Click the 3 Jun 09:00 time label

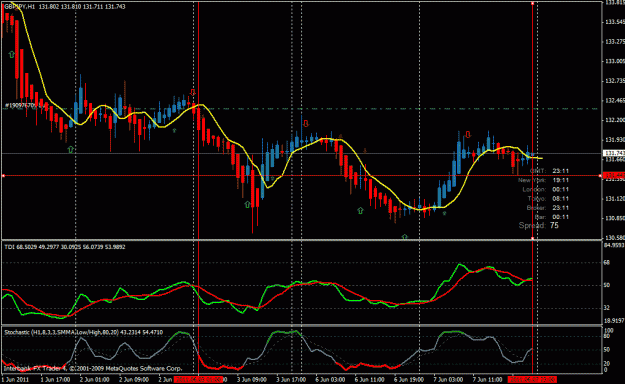pyautogui.click(x=252, y=379)
